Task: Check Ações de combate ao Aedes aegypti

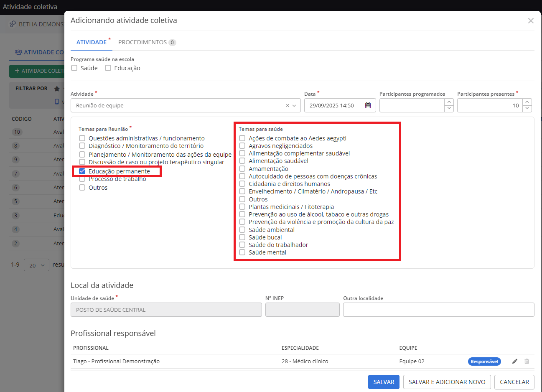Action: click(242, 138)
